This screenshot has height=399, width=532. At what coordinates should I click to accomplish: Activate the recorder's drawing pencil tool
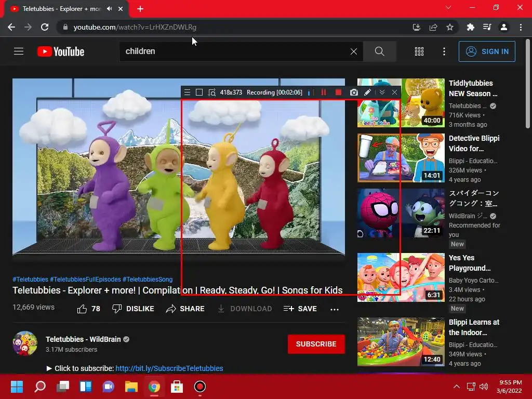pos(367,92)
